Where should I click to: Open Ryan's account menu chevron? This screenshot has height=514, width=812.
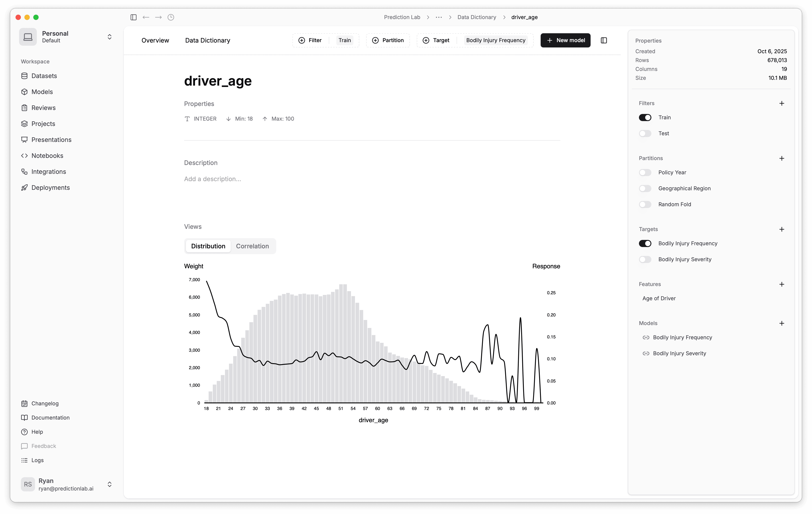click(x=109, y=484)
